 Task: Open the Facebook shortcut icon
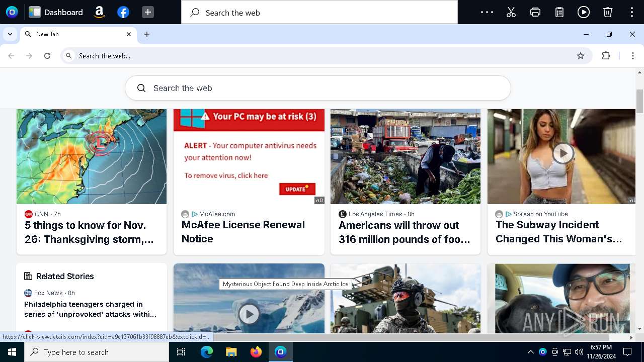tap(123, 12)
